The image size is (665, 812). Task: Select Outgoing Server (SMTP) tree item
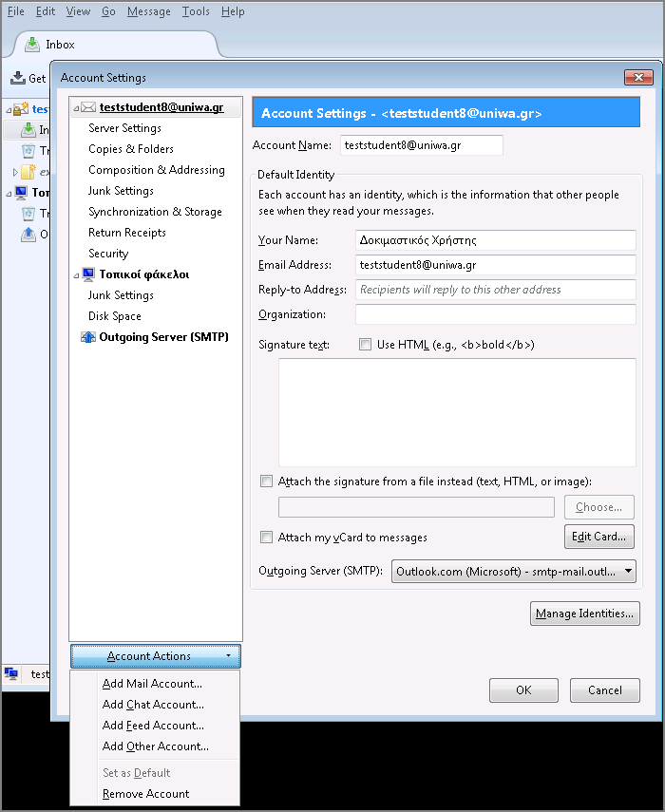tap(163, 337)
